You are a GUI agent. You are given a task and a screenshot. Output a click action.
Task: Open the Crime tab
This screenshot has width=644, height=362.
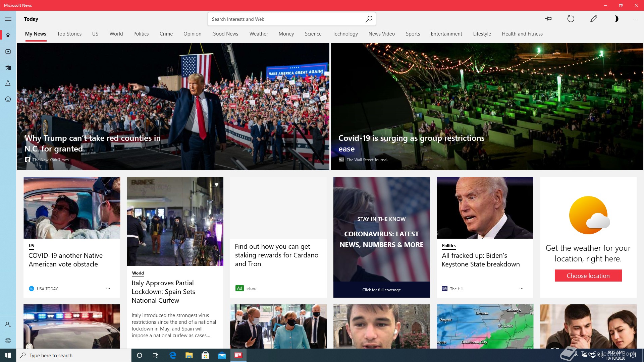[166, 34]
